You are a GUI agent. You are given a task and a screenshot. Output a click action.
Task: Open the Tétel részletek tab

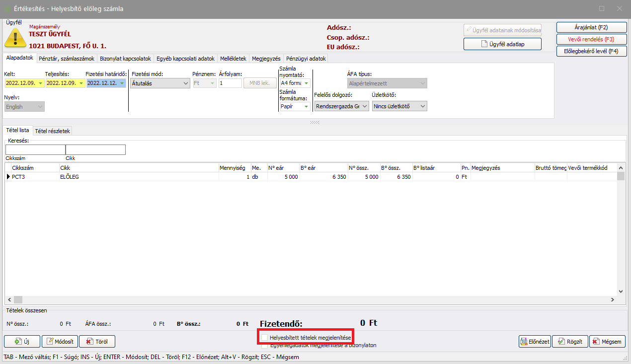click(x=53, y=131)
